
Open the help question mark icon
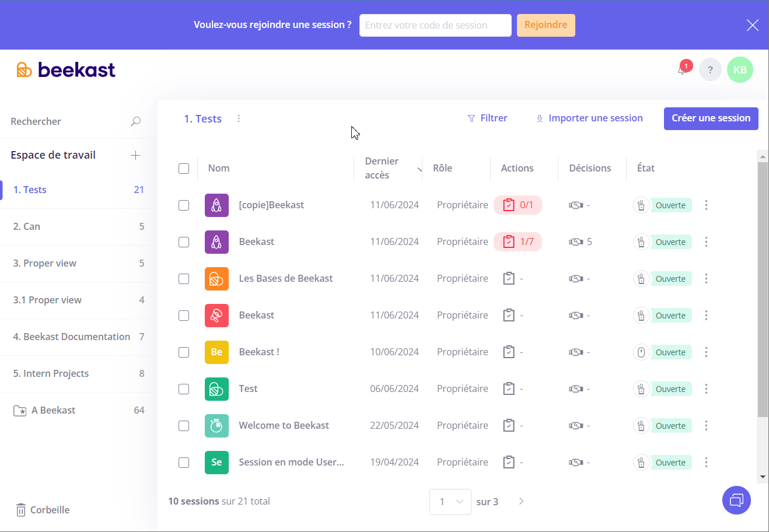[x=710, y=70]
